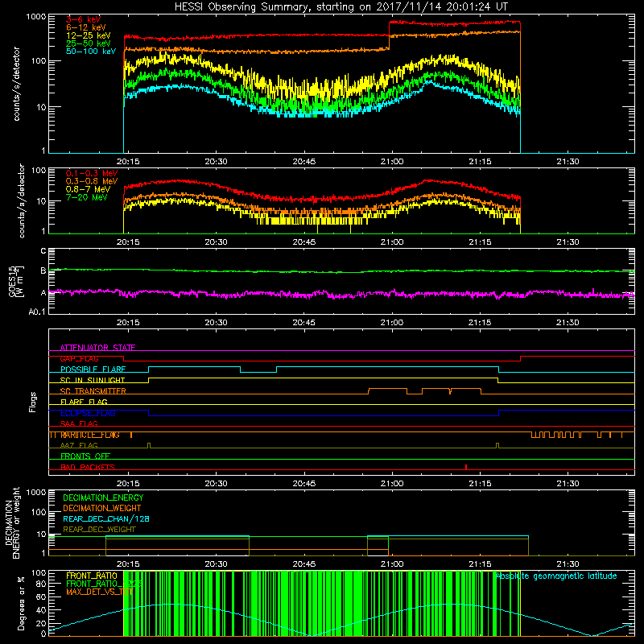The width and height of the screenshot is (644, 644).
Task: Select the red 0.1-0.3 MeV legend label
Action: point(92,173)
